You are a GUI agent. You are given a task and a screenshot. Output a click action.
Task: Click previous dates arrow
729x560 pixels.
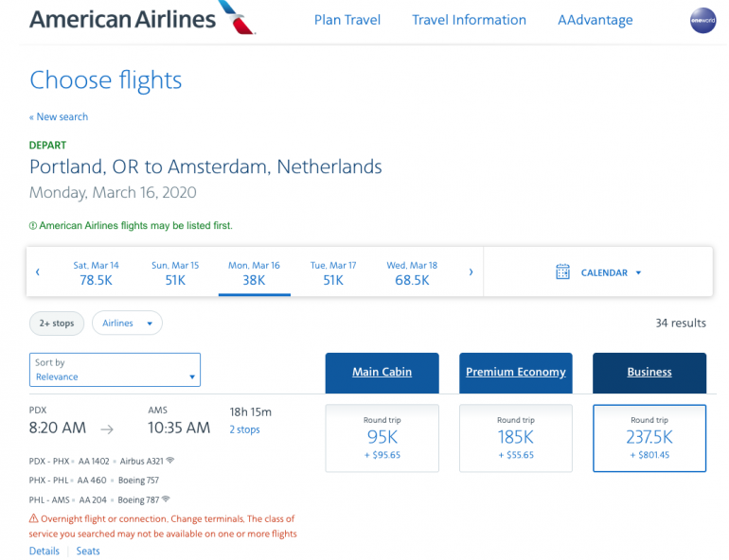[x=38, y=272]
